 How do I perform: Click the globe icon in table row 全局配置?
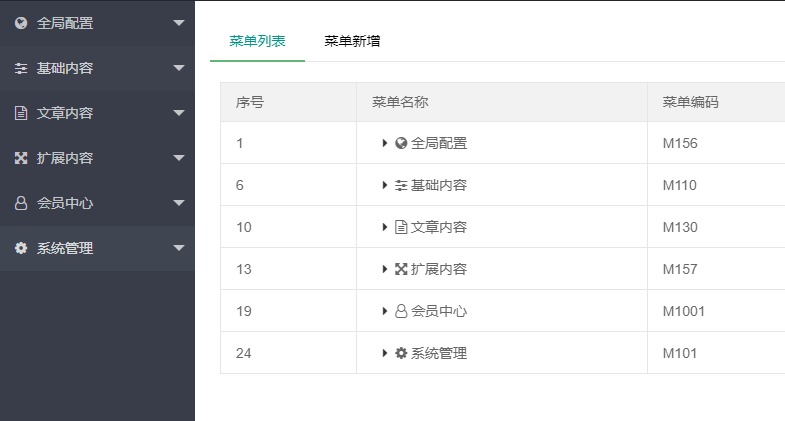coord(401,143)
